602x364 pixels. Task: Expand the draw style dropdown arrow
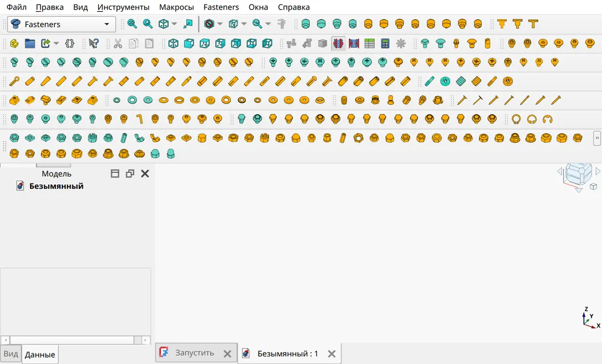coord(219,24)
